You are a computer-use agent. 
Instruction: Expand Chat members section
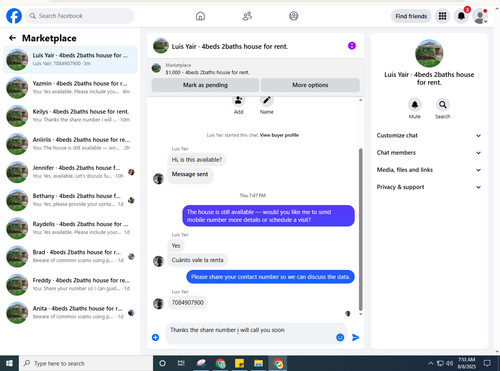(429, 153)
